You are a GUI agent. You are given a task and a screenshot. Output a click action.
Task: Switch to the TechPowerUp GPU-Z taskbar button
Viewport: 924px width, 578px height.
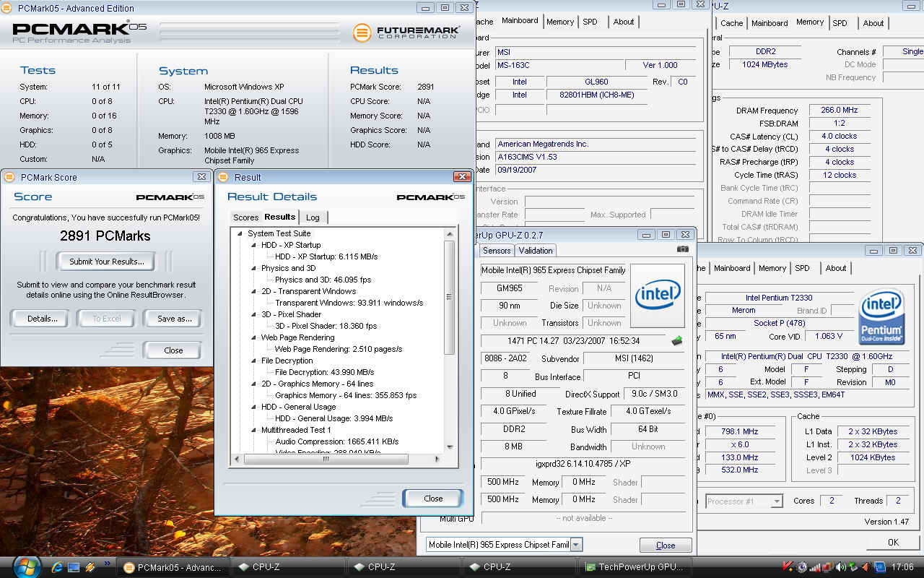click(x=635, y=567)
